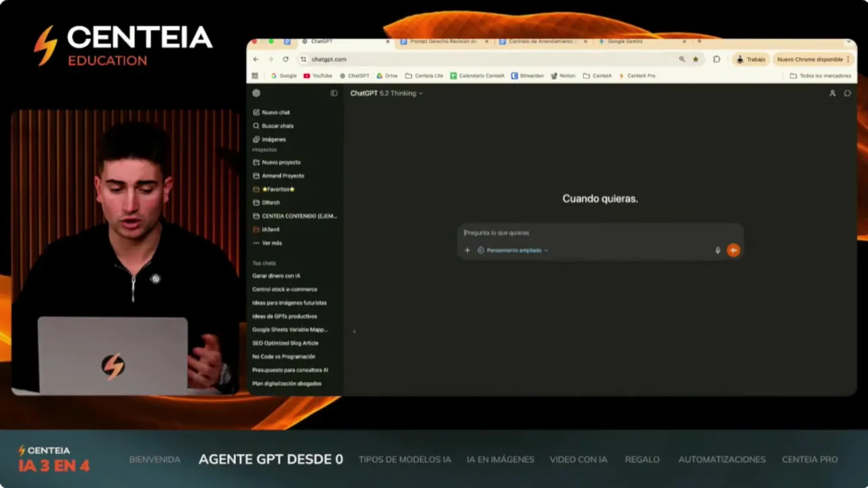Click the orange voice mode button
Viewport: 868px width, 488px height.
733,250
